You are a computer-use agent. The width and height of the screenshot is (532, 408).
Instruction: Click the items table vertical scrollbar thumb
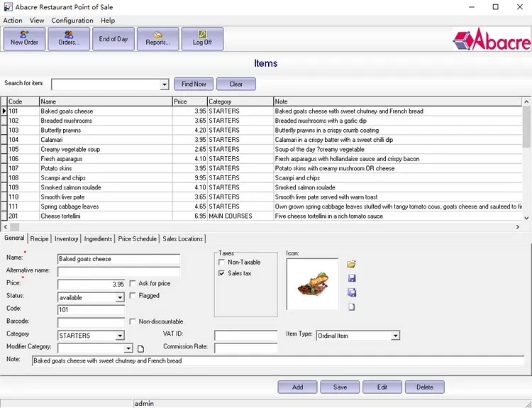click(x=526, y=126)
